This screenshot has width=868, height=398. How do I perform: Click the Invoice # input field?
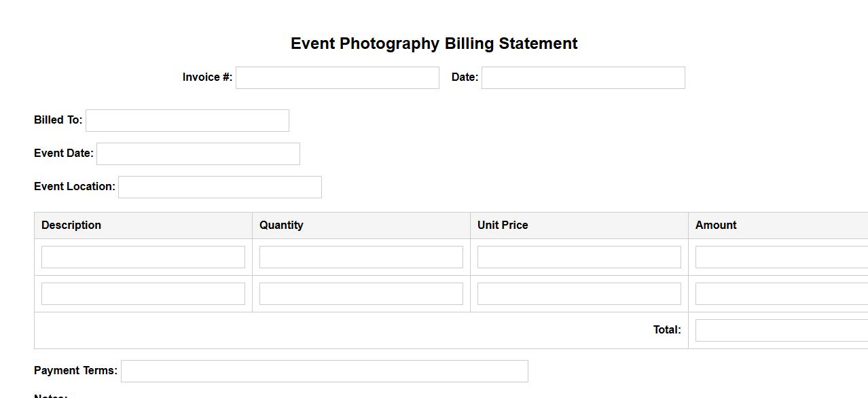tap(337, 77)
